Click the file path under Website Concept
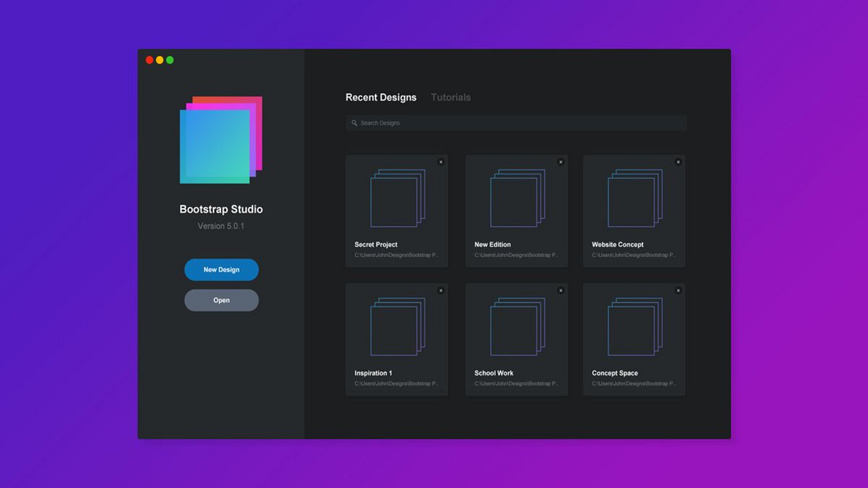Screen dimensions: 868x488 634,255
